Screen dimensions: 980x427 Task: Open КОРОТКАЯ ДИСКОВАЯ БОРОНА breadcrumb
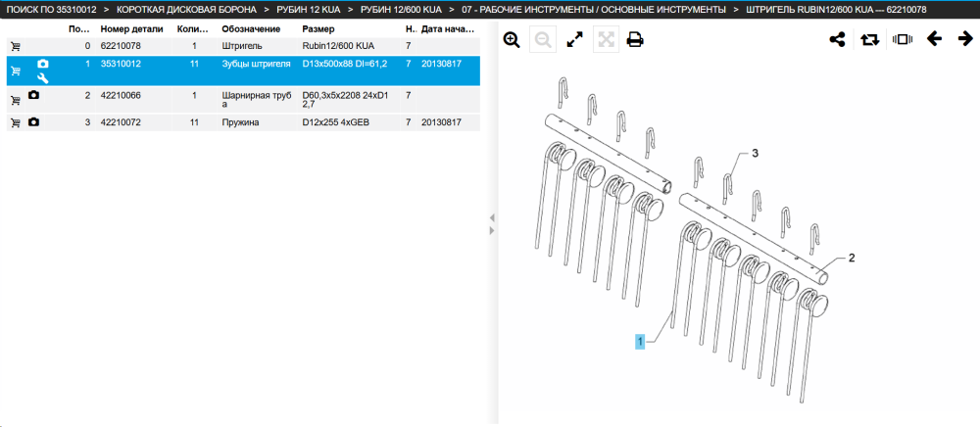coord(186,10)
